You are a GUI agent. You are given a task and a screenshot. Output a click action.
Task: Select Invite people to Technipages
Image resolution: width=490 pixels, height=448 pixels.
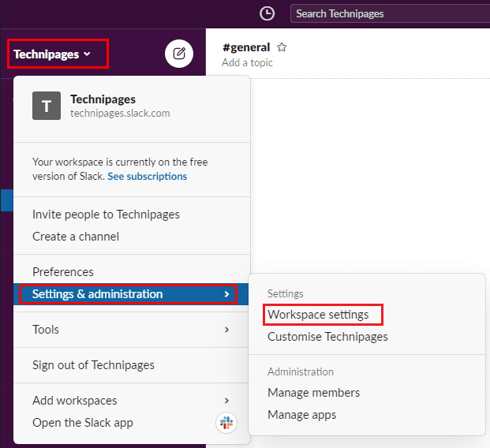[x=106, y=215]
